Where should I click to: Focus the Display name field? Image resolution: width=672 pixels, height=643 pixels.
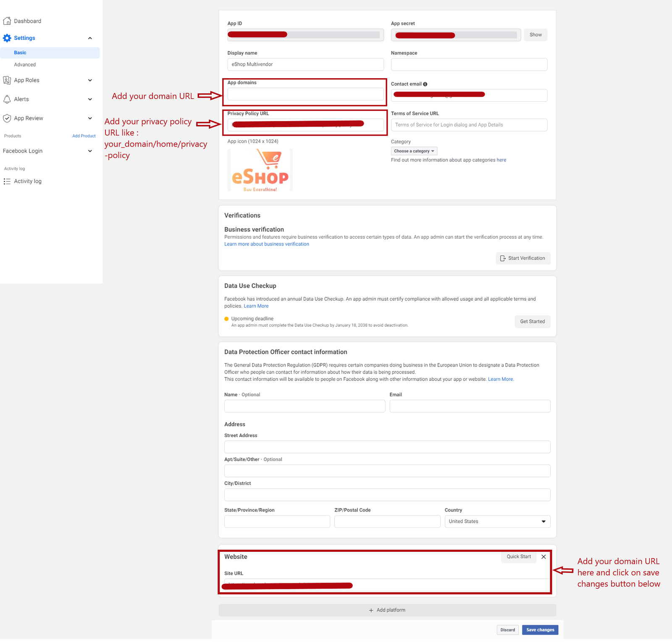pyautogui.click(x=305, y=64)
